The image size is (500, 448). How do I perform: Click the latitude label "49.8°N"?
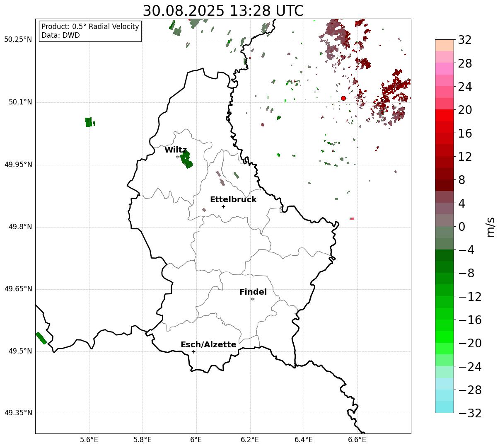tap(20, 227)
